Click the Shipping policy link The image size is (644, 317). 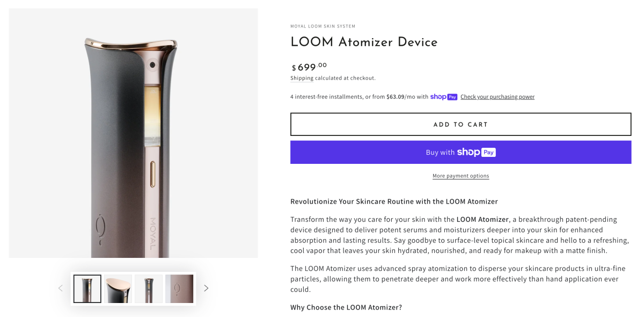tap(302, 78)
